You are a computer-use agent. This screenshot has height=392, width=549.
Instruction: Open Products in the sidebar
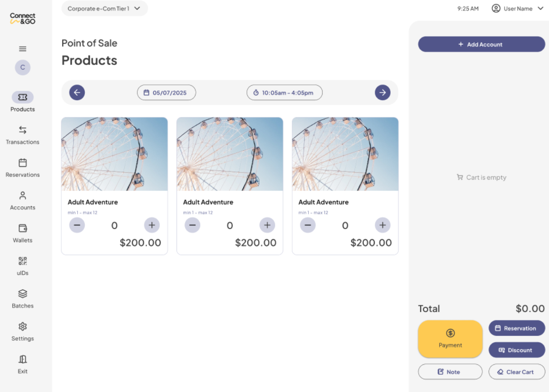[x=23, y=102]
